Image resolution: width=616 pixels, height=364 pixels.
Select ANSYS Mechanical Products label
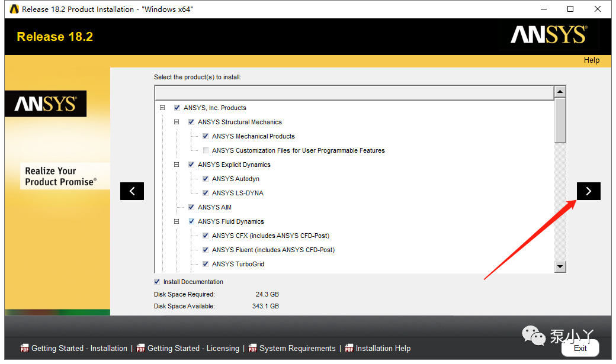click(x=254, y=136)
